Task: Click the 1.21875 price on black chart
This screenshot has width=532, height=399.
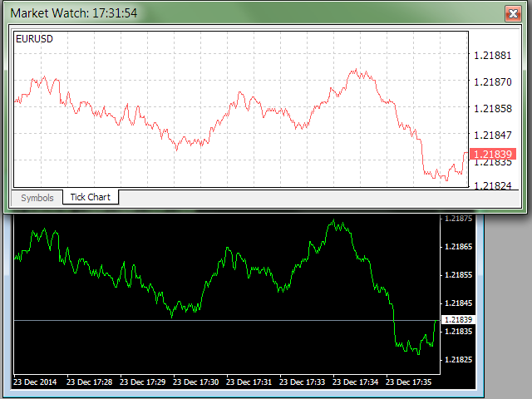Action: [458, 219]
